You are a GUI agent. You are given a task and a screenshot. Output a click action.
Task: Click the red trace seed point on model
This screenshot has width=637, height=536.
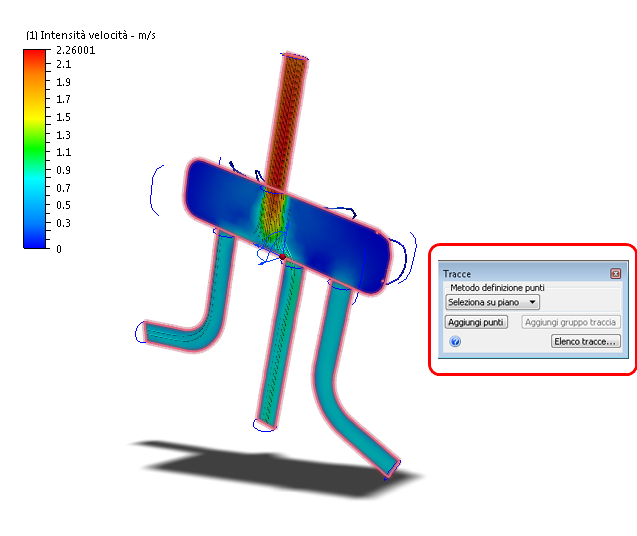[282, 257]
